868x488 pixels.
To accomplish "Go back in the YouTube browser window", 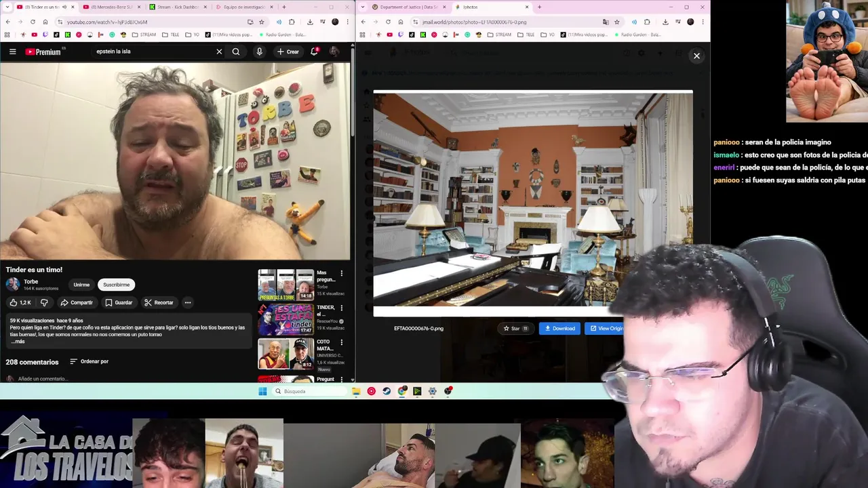I will 7,22.
